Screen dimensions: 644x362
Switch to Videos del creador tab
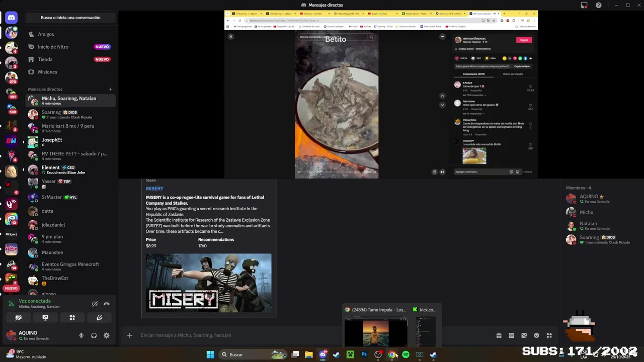tap(513, 74)
